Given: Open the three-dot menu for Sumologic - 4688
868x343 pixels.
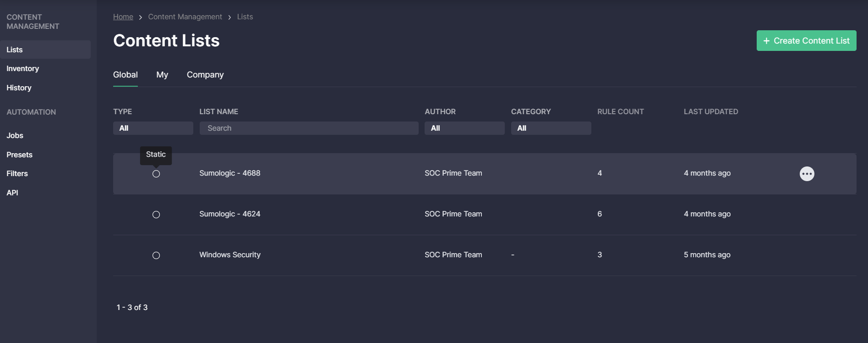Looking at the screenshot, I should click(807, 174).
